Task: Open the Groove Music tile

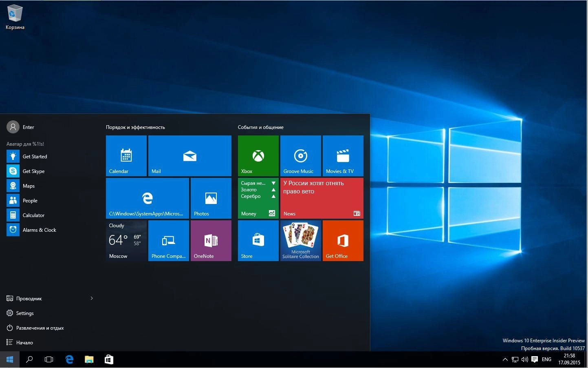Action: coord(301,156)
